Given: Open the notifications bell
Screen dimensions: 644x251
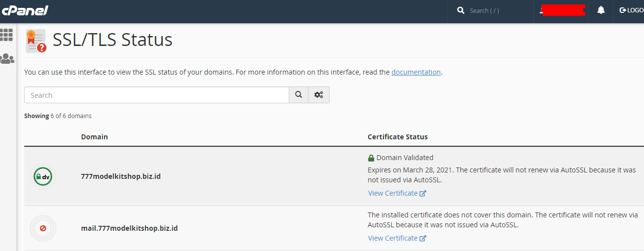Looking at the screenshot, I should (601, 10).
